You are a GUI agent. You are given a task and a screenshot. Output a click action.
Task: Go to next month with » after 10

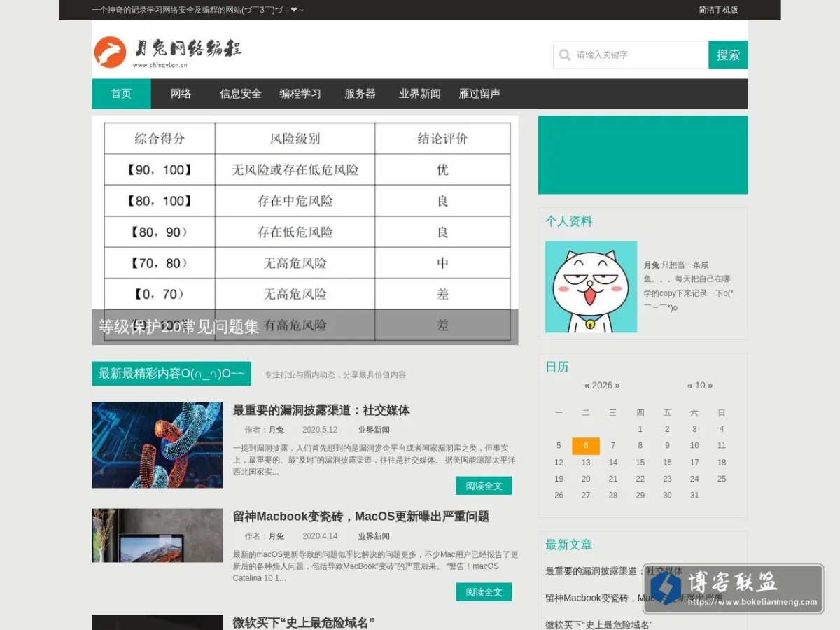click(x=710, y=386)
